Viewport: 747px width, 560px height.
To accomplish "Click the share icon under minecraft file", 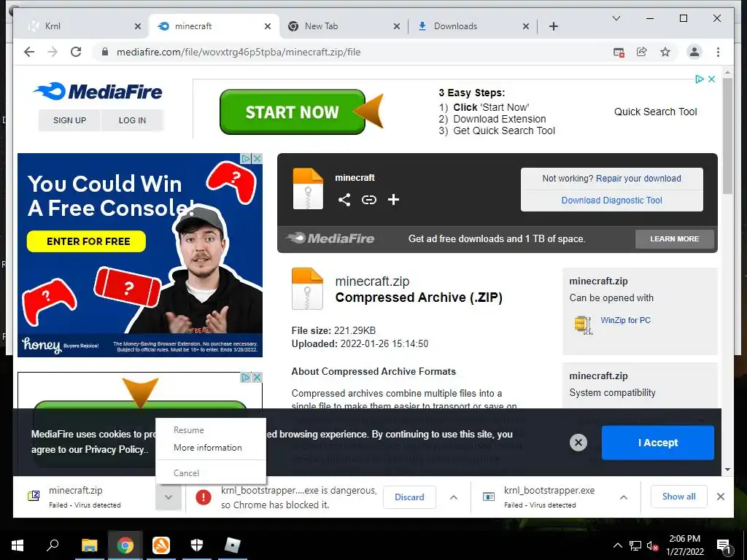I will pyautogui.click(x=344, y=200).
